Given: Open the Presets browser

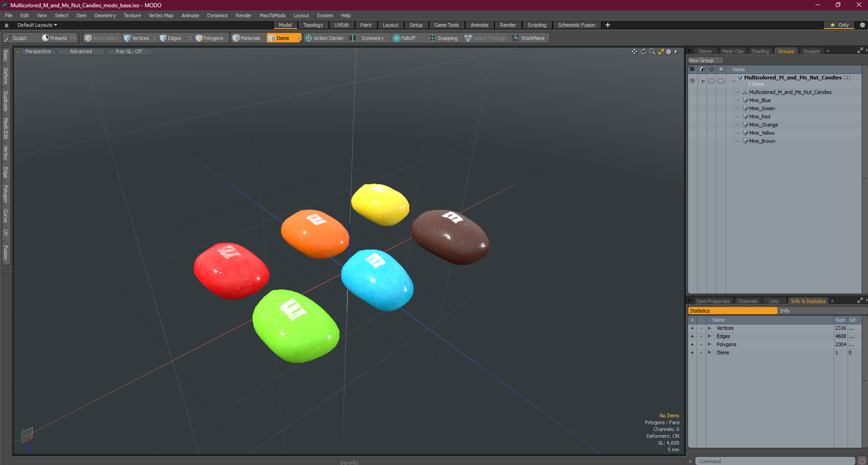Looking at the screenshot, I should 58,38.
